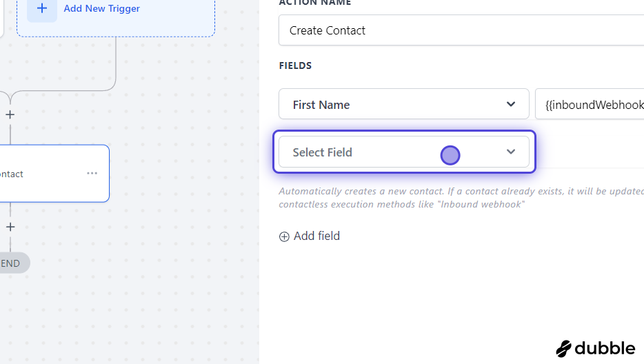This screenshot has height=364, width=644.
Task: Add a step above the contact action node
Action: click(x=10, y=114)
